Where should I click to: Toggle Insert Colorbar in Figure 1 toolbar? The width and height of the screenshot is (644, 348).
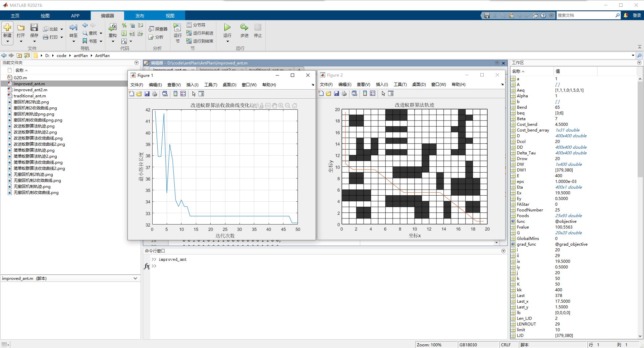coord(175,94)
